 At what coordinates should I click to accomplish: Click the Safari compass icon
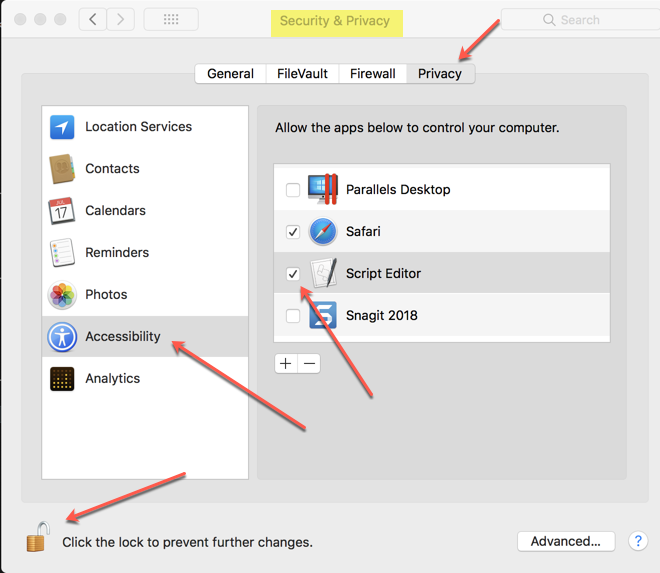pyautogui.click(x=323, y=232)
